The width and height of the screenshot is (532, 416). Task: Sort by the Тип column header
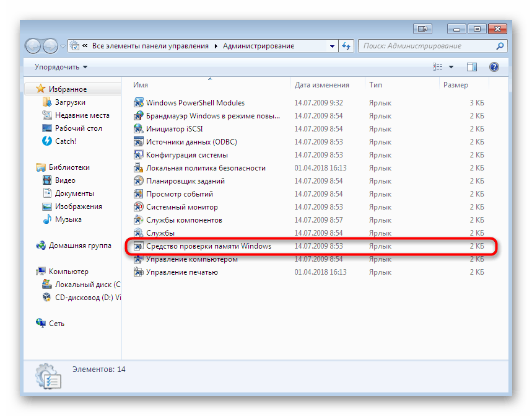coord(375,84)
